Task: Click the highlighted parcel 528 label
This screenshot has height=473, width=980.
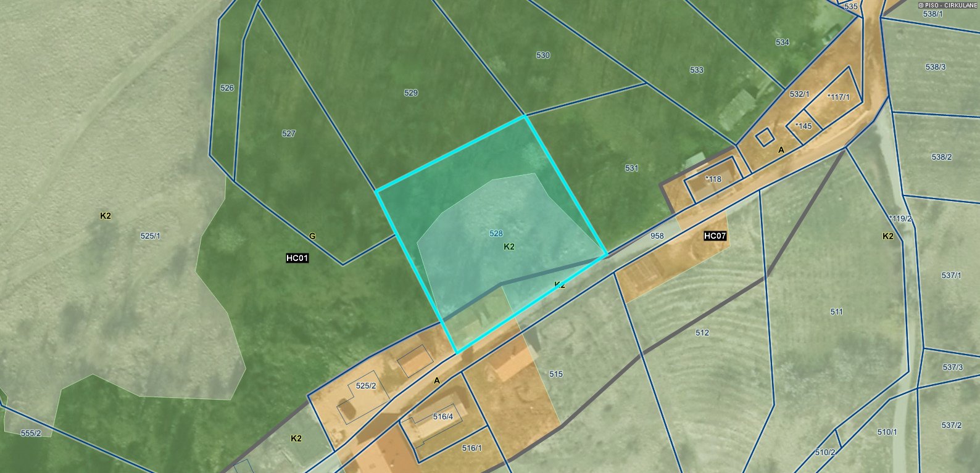Action: click(x=496, y=234)
